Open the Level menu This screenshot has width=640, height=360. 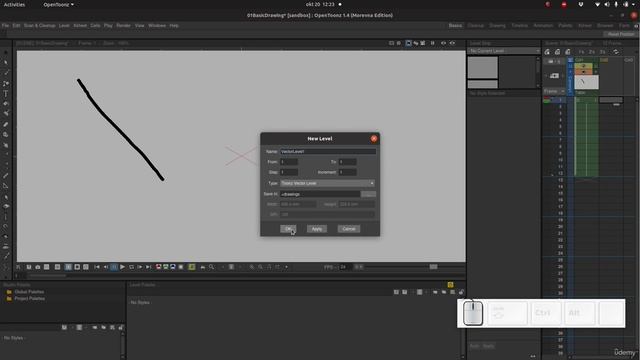click(x=64, y=25)
